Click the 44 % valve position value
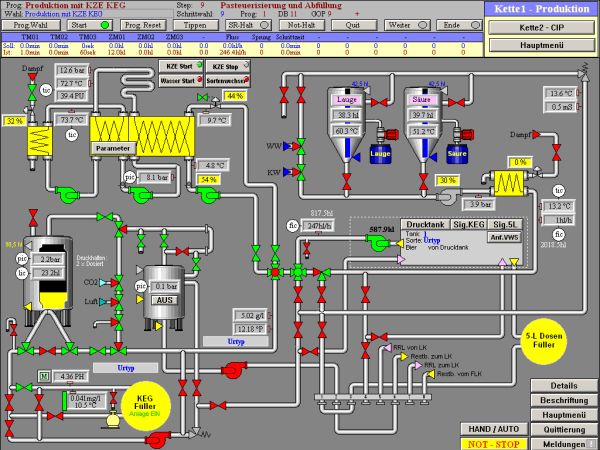This screenshot has height=450, width=600. tap(235, 96)
